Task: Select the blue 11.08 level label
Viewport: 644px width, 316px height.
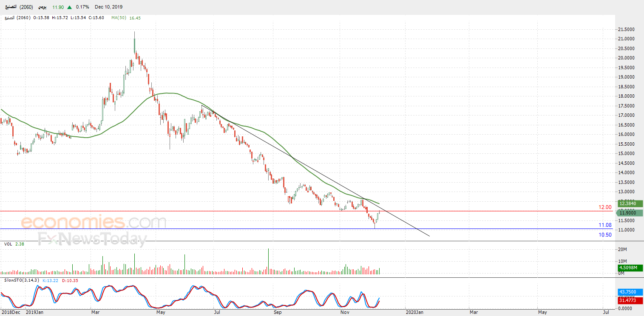Action: [x=605, y=225]
